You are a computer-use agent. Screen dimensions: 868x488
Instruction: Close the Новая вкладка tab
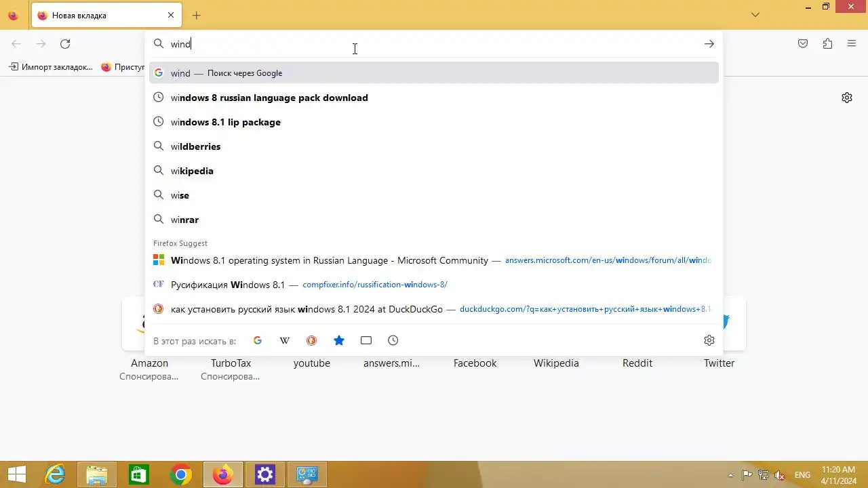(171, 15)
